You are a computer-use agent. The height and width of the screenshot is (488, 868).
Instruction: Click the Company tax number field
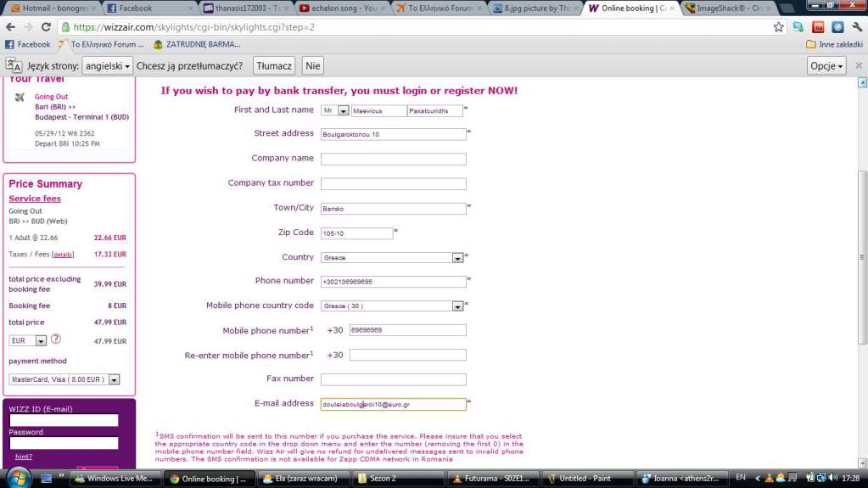point(394,183)
